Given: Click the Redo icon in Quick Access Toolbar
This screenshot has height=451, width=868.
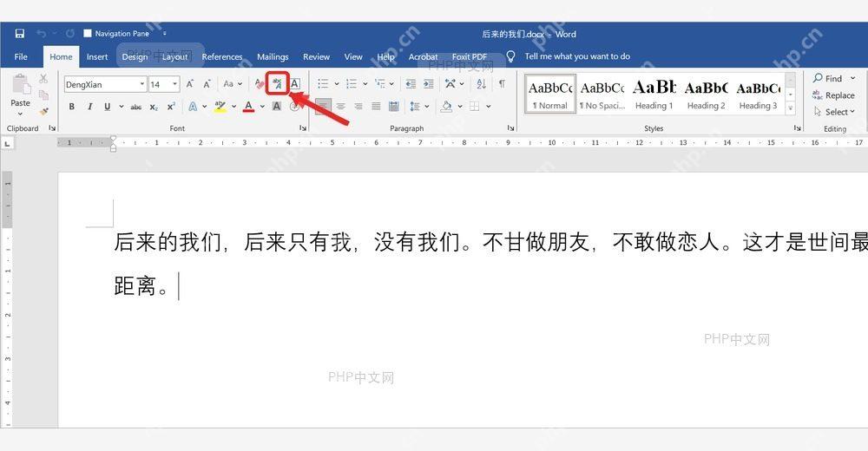Looking at the screenshot, I should point(70,34).
